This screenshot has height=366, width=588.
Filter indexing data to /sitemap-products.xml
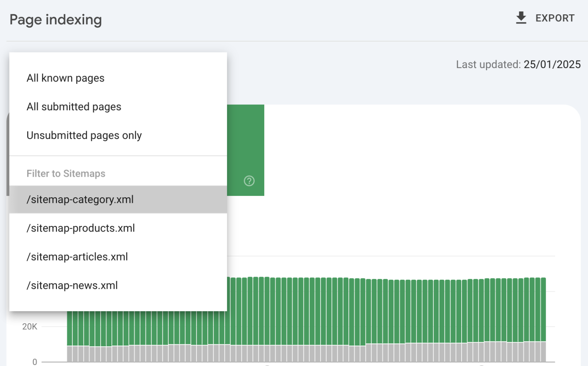80,228
